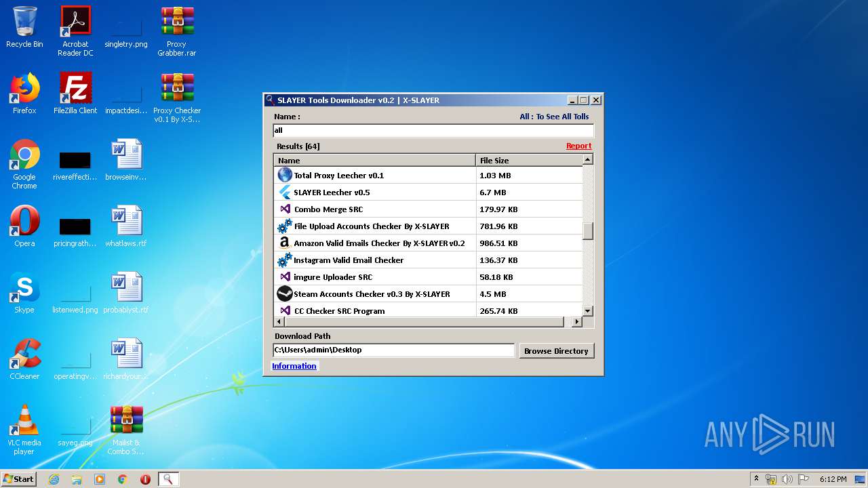Click the Steam Accounts Checker icon
This screenshot has width=868, height=488.
(x=285, y=293)
